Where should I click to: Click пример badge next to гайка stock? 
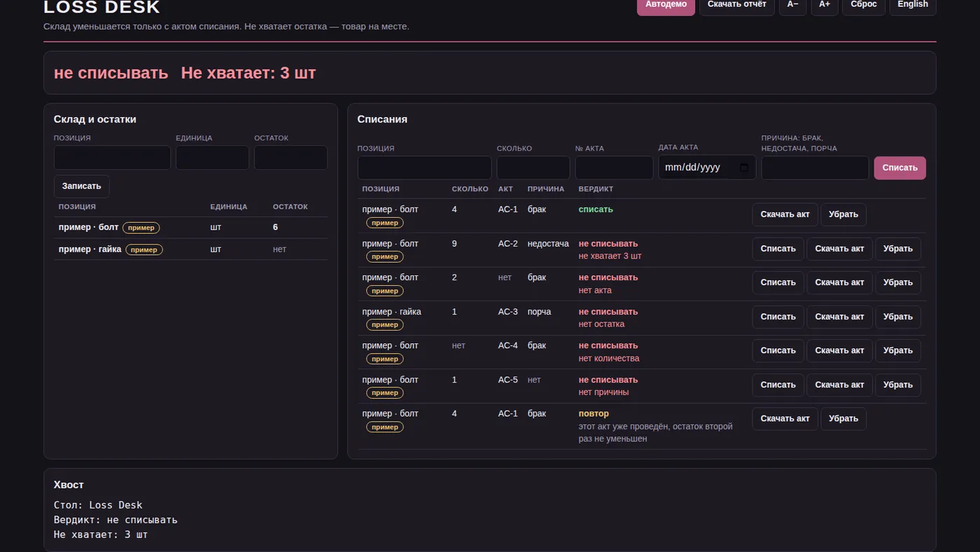[x=144, y=249]
